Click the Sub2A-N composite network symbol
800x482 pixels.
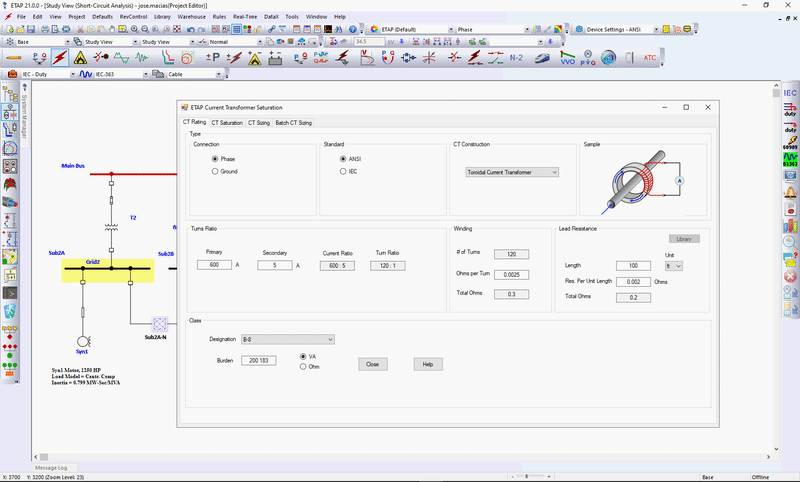pyautogui.click(x=159, y=324)
